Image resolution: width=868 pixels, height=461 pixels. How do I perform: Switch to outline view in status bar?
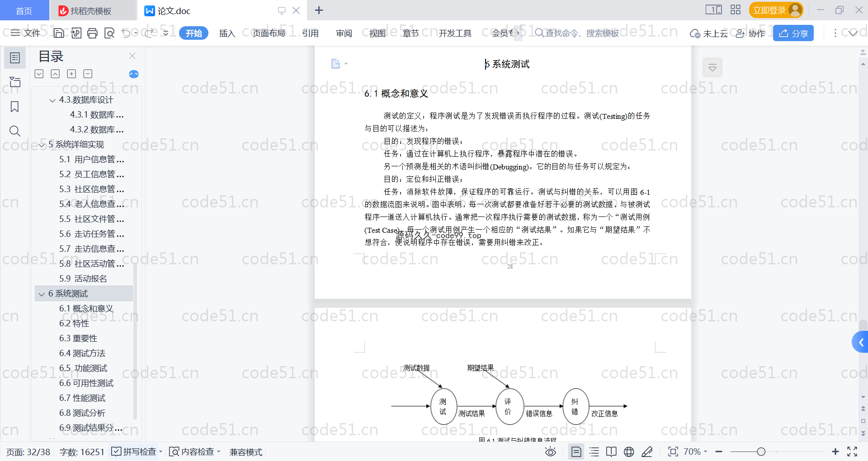[x=594, y=452]
